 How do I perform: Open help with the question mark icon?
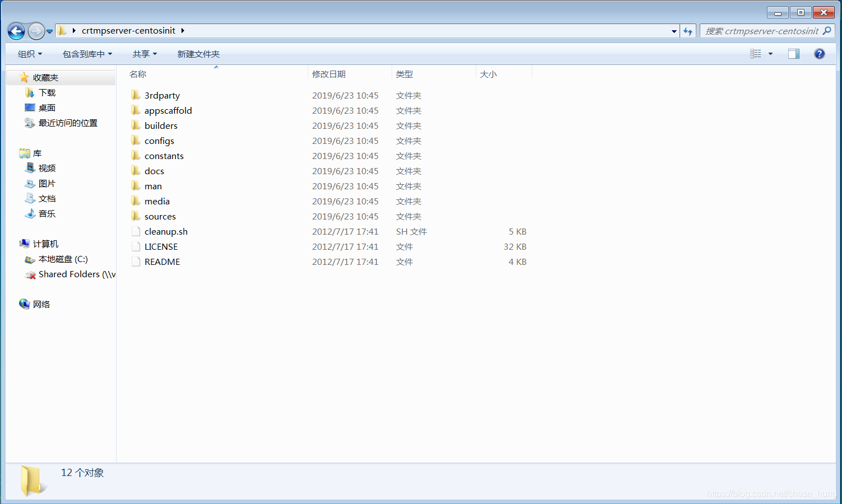819,54
